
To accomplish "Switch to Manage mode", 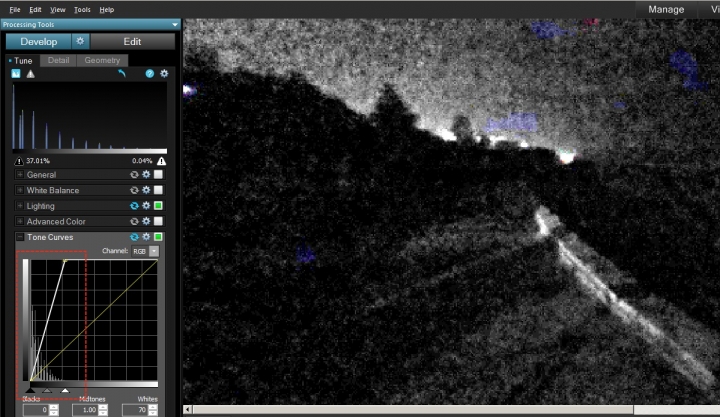I will (666, 9).
